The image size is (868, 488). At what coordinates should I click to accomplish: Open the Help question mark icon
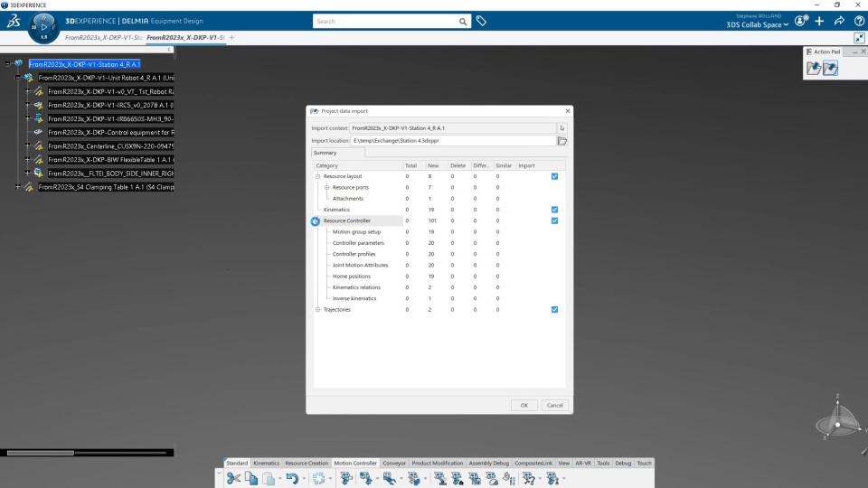[x=859, y=21]
